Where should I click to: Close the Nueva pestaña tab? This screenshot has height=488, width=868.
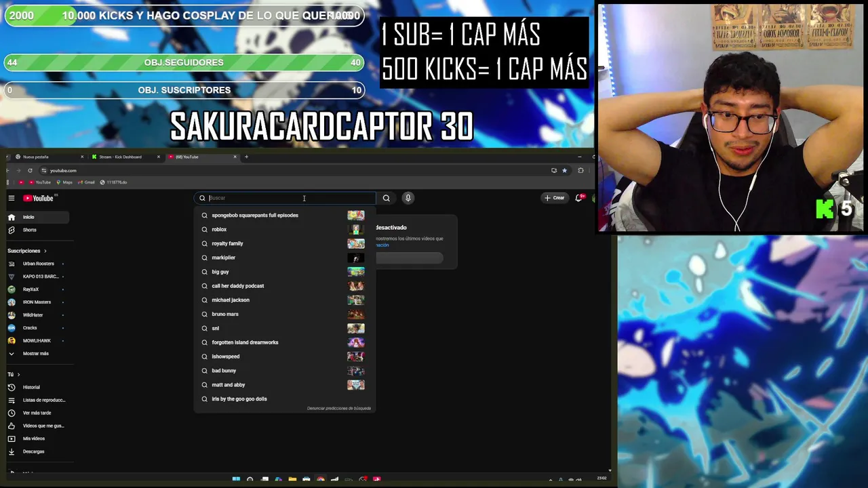pyautogui.click(x=82, y=157)
